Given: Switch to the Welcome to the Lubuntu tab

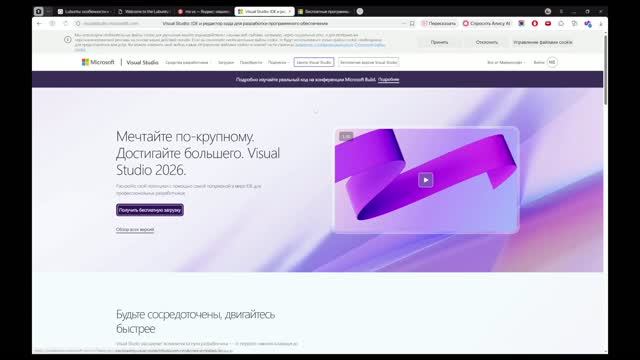Looking at the screenshot, I should 144,11.
